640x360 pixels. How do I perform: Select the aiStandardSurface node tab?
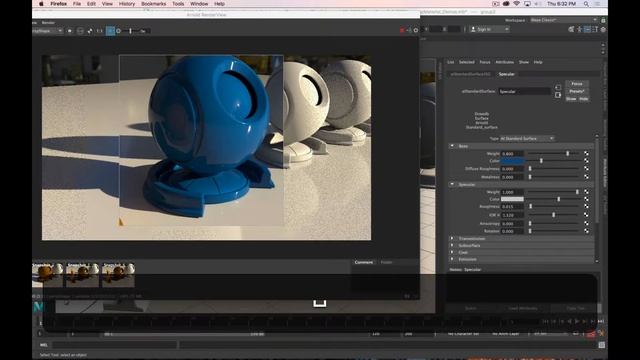[x=471, y=74]
